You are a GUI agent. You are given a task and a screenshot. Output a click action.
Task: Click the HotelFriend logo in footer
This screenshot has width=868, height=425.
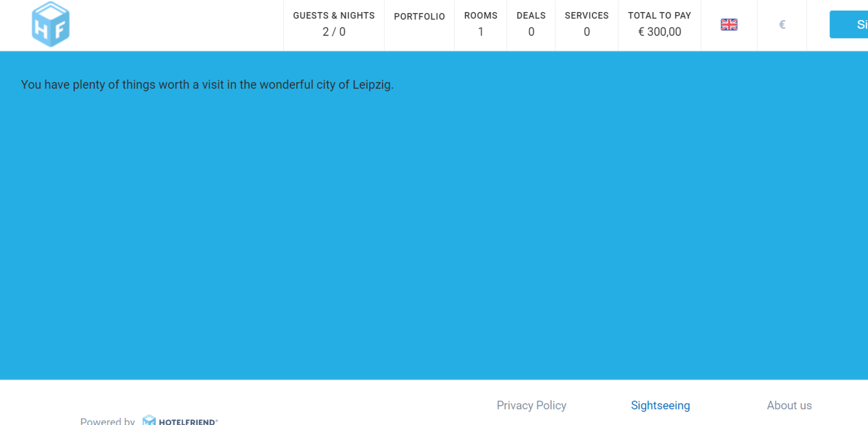[x=180, y=420]
